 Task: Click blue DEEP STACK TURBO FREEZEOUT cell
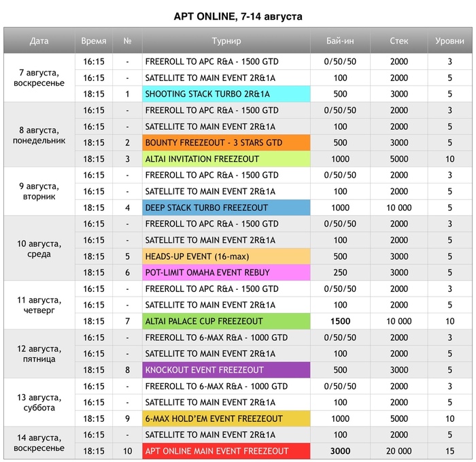pos(226,208)
